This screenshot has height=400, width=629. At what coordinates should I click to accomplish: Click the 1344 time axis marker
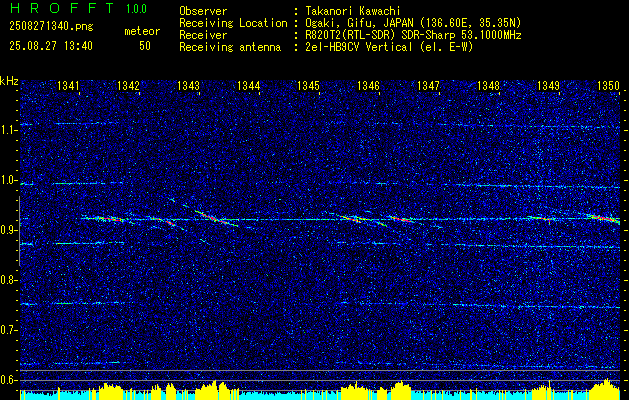tap(249, 85)
